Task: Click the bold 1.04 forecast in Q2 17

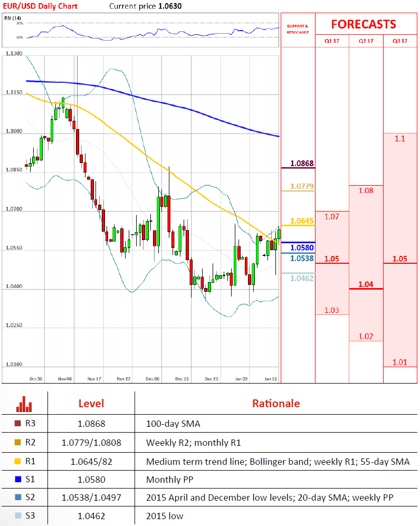Action: coord(366,284)
